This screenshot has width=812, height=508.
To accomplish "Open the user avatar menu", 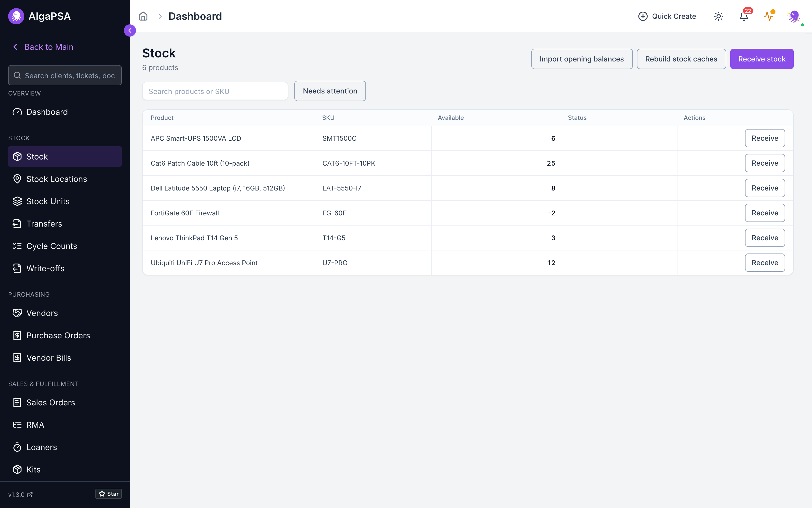I will 794,16.
